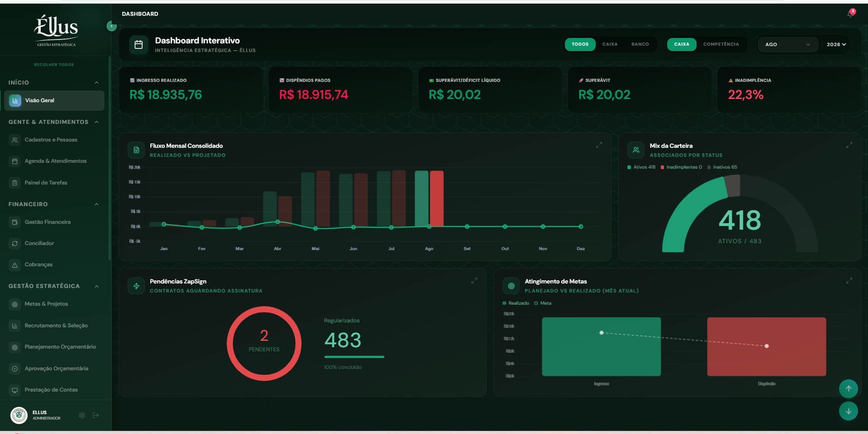
Task: Open Prestação de Contas page
Action: [54, 390]
